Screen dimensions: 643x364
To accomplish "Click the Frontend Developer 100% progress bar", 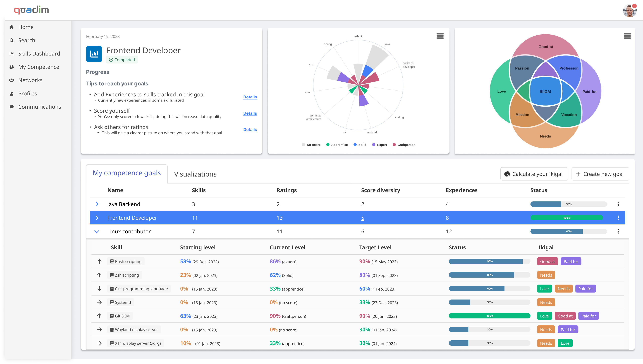I will click(x=567, y=218).
